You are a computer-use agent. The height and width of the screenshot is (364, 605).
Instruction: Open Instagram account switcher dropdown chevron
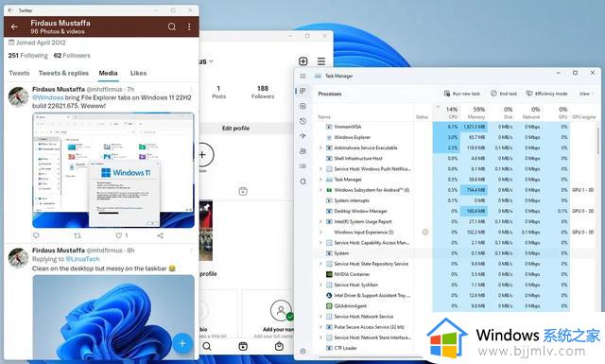[211, 61]
